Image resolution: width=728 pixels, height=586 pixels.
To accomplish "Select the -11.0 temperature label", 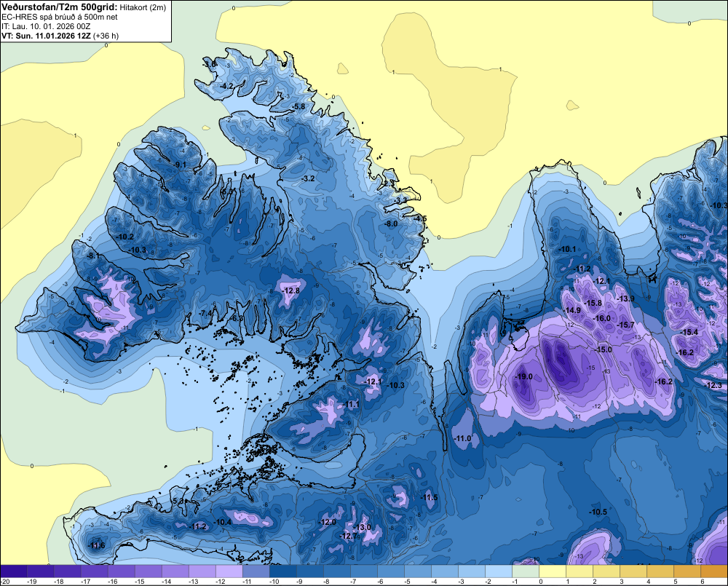I will 463,438.
